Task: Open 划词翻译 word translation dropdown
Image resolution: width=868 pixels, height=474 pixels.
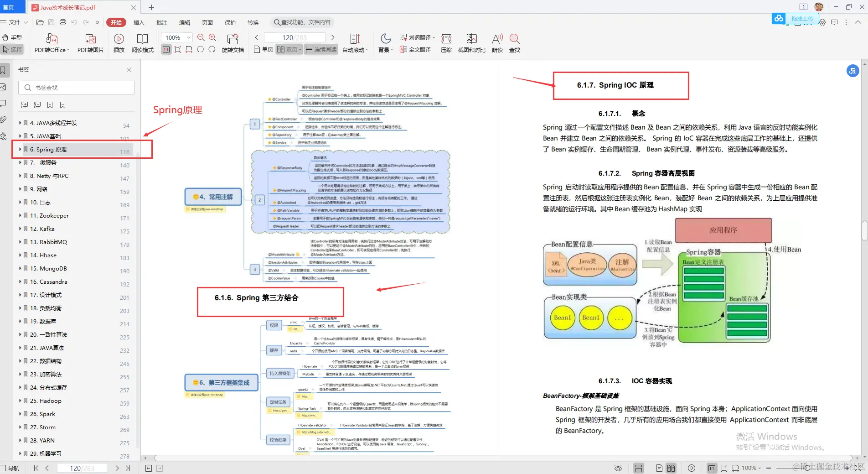Action: 417,37
